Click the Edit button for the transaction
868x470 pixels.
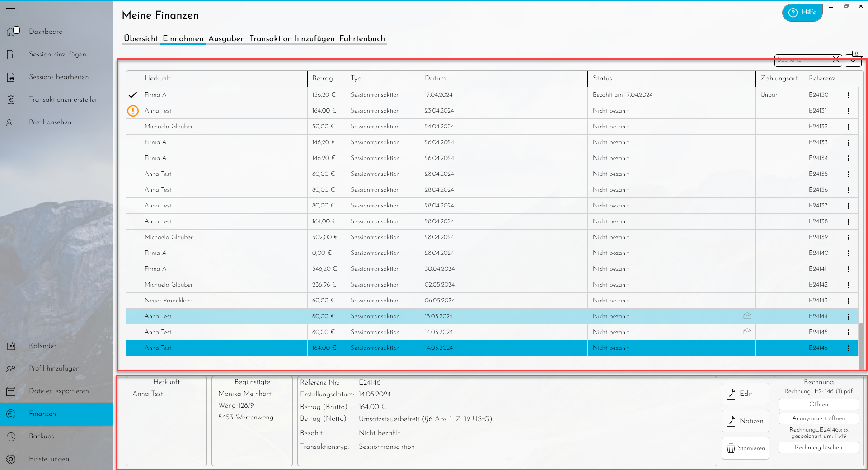[x=745, y=394]
